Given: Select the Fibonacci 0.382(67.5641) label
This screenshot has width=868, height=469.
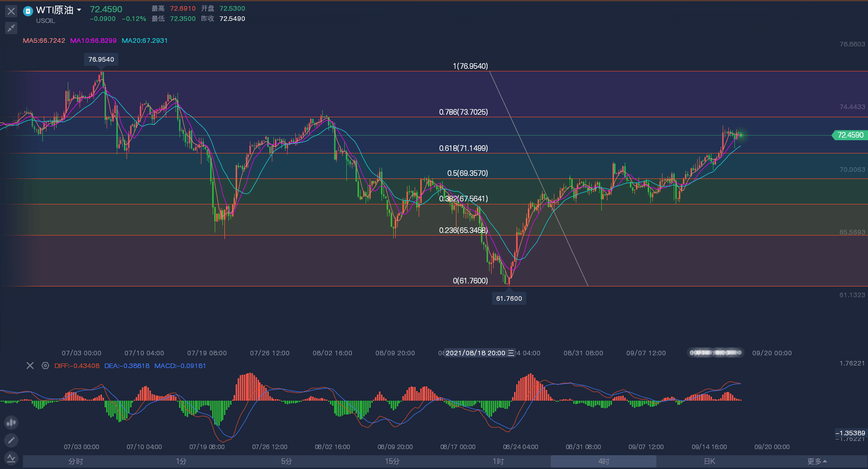Looking at the screenshot, I should point(464,199).
